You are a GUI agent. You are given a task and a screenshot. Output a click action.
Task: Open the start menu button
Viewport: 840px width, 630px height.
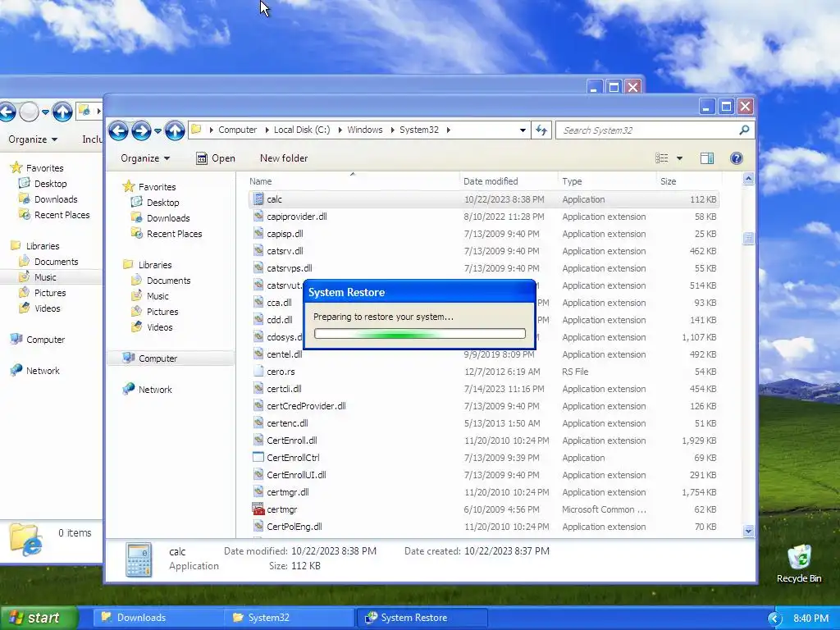coord(39,618)
